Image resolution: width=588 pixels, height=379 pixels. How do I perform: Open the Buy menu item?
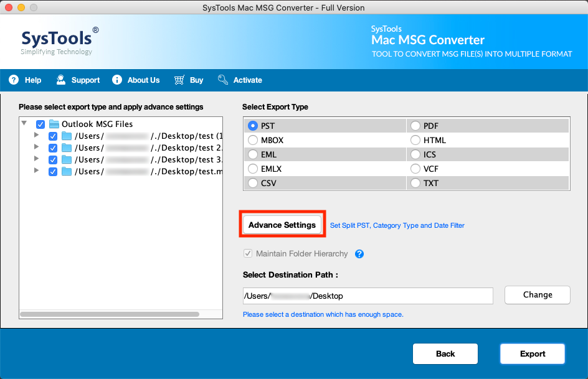coord(189,80)
